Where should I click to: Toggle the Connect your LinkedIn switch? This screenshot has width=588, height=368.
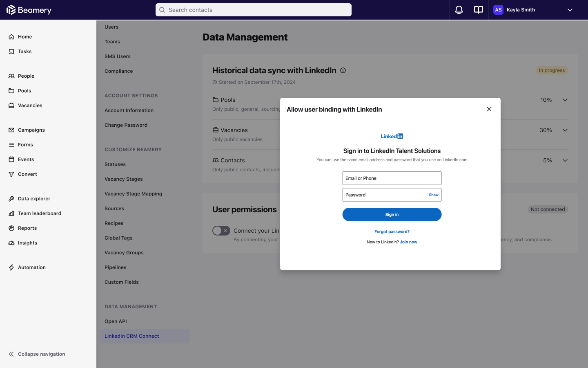coord(221,231)
